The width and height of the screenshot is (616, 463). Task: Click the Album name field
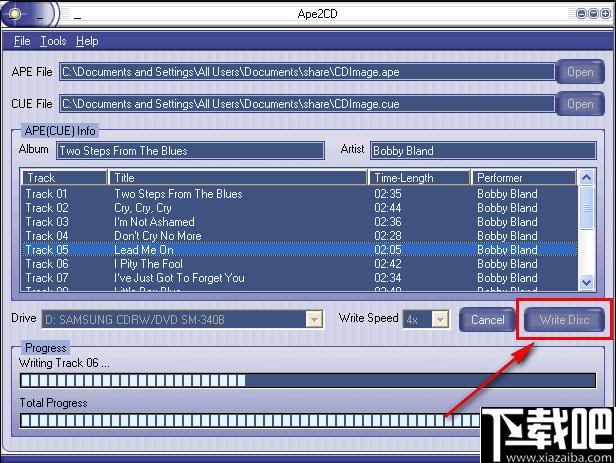pyautogui.click(x=191, y=151)
